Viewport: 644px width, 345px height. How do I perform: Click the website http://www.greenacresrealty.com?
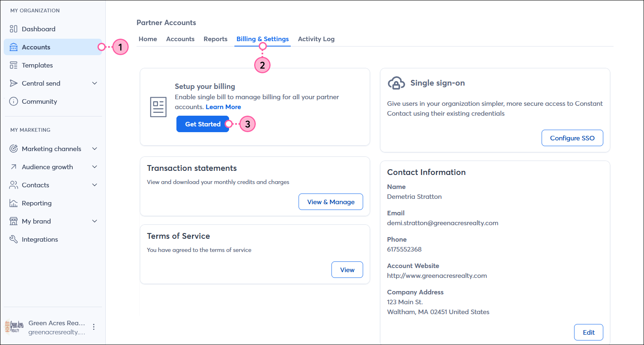pos(437,275)
